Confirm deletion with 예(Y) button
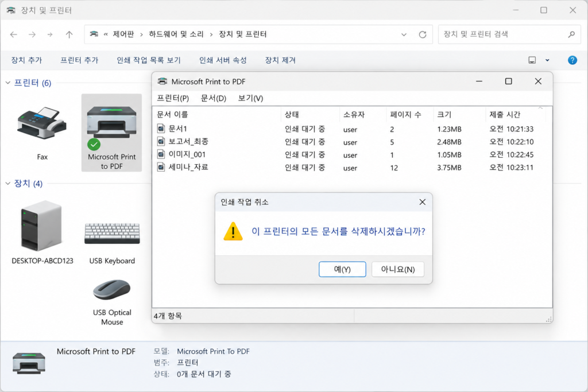Image resolution: width=588 pixels, height=392 pixels. (x=342, y=269)
